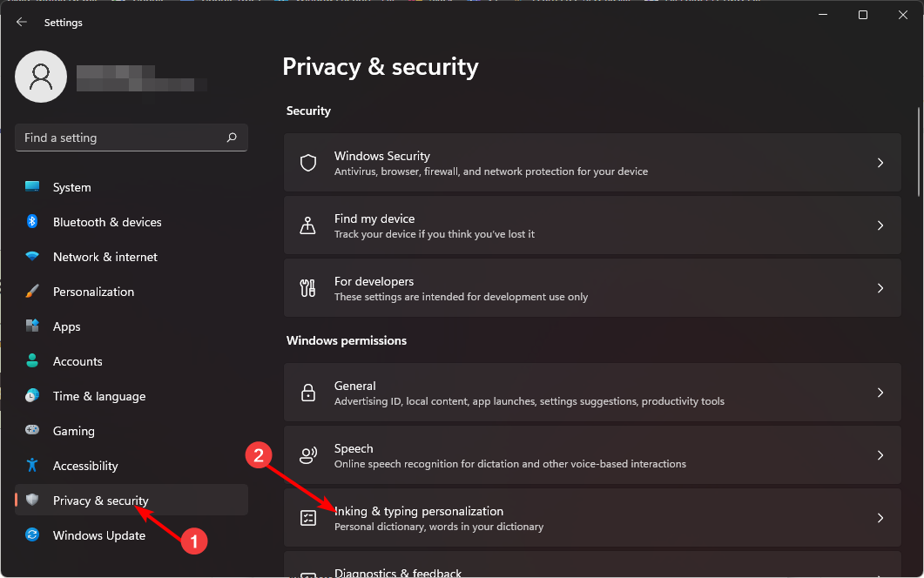Select the Accounts icon
Viewport: 924px width, 578px height.
(x=33, y=361)
